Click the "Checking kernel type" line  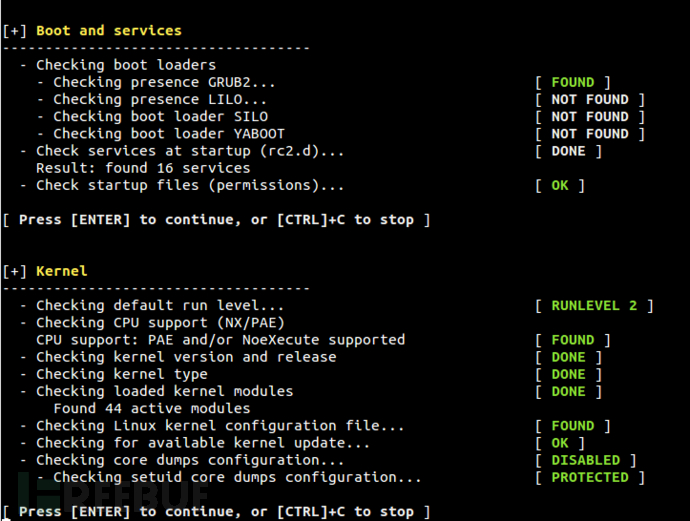tap(121, 374)
